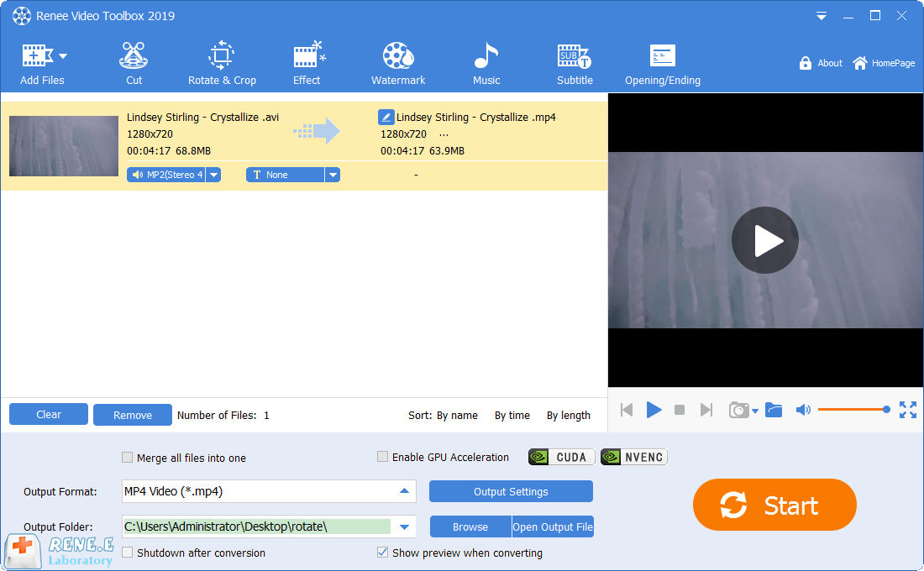Screen dimensions: 924x571
Task: Enable Shutdown after conversion
Action: pyautogui.click(x=128, y=553)
